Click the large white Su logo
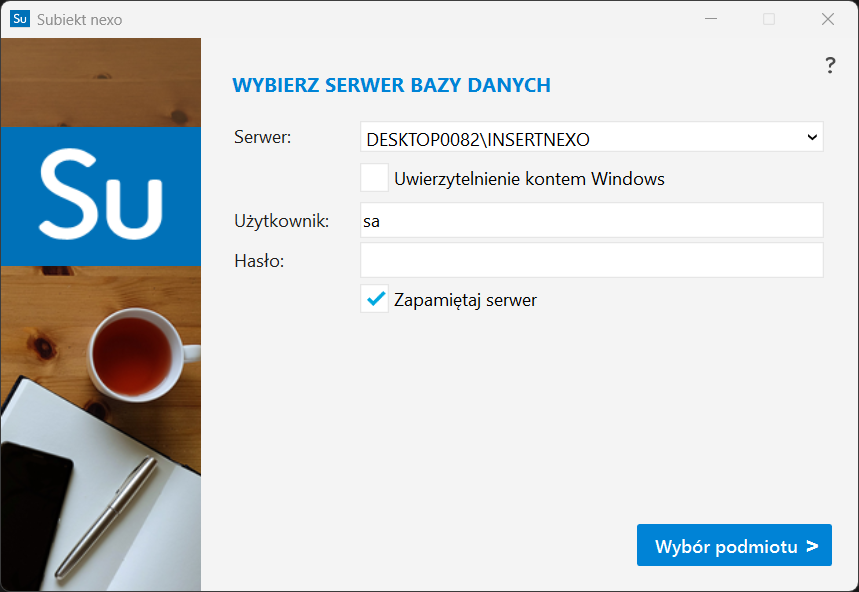This screenshot has width=859, height=592. (x=101, y=194)
